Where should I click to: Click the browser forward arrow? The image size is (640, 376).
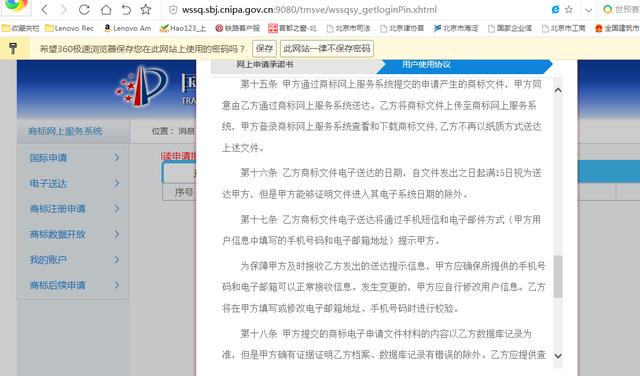tap(64, 9)
